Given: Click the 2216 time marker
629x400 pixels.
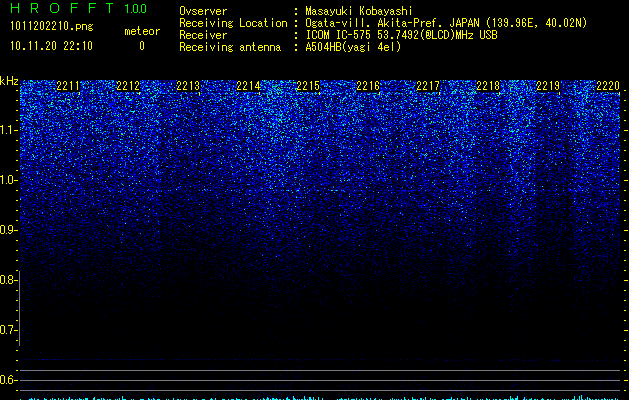Looking at the screenshot, I should pyautogui.click(x=368, y=86).
